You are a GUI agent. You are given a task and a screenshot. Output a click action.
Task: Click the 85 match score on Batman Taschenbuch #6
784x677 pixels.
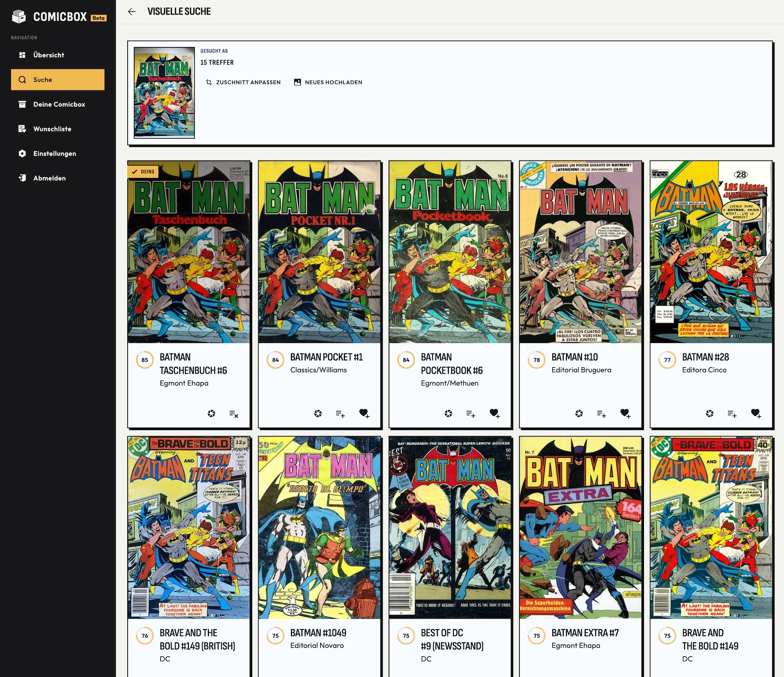pyautogui.click(x=145, y=360)
